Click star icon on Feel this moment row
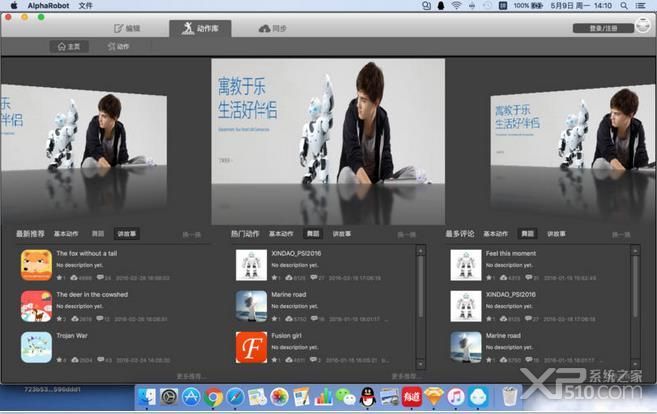Image resolution: width=657 pixels, height=414 pixels. coord(489,277)
